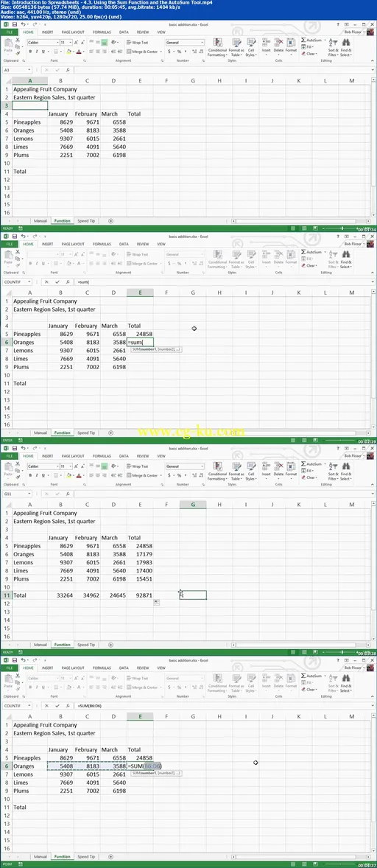The height and width of the screenshot is (868, 377).
Task: Switch to Speed Tip sheet in name box G11 frame
Action: pos(85,644)
